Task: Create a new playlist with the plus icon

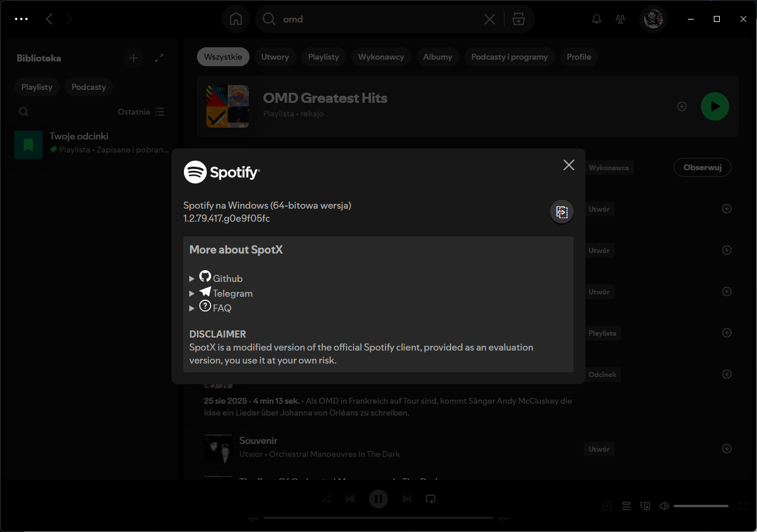Action: (x=134, y=58)
